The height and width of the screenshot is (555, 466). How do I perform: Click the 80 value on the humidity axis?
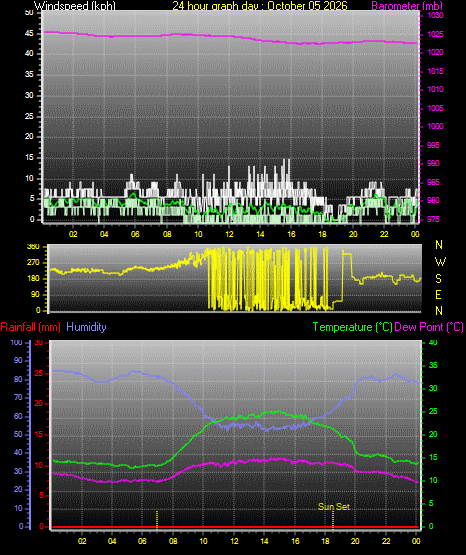[18, 379]
